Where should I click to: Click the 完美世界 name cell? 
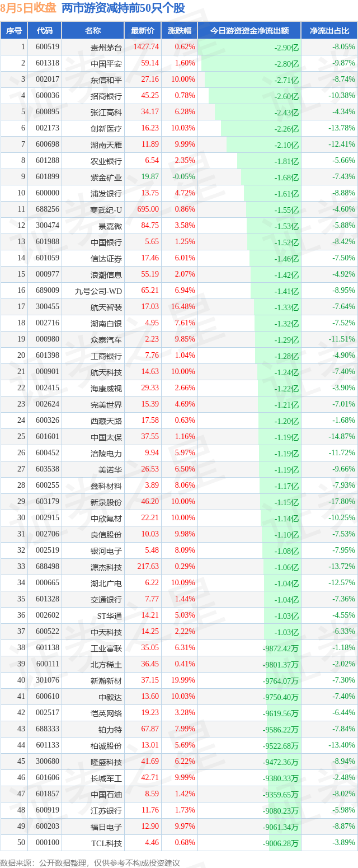pyautogui.click(x=106, y=404)
